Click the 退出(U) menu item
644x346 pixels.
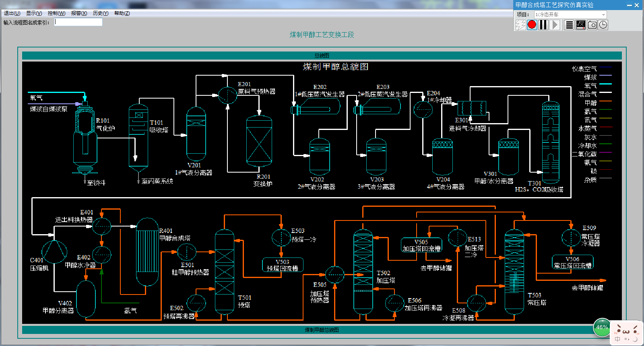pyautogui.click(x=12, y=13)
